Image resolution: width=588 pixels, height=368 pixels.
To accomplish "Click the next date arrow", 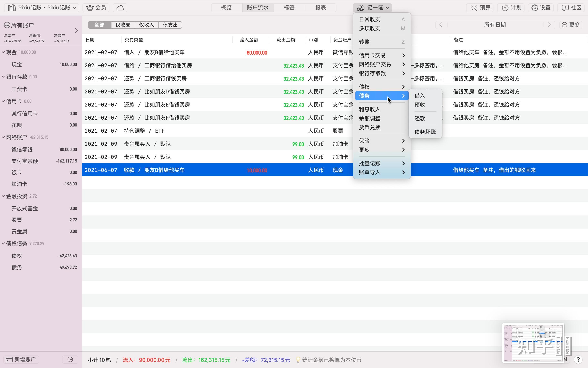I will [549, 25].
